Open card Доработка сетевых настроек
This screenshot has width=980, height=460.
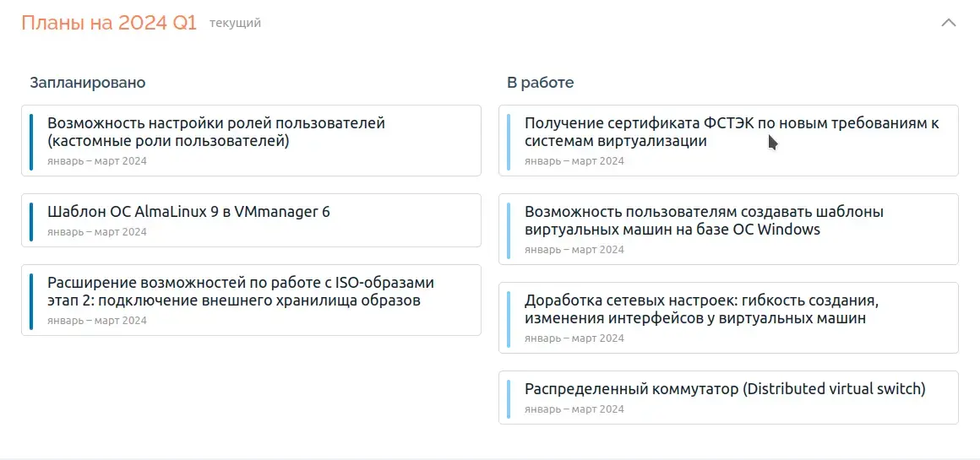click(728, 317)
